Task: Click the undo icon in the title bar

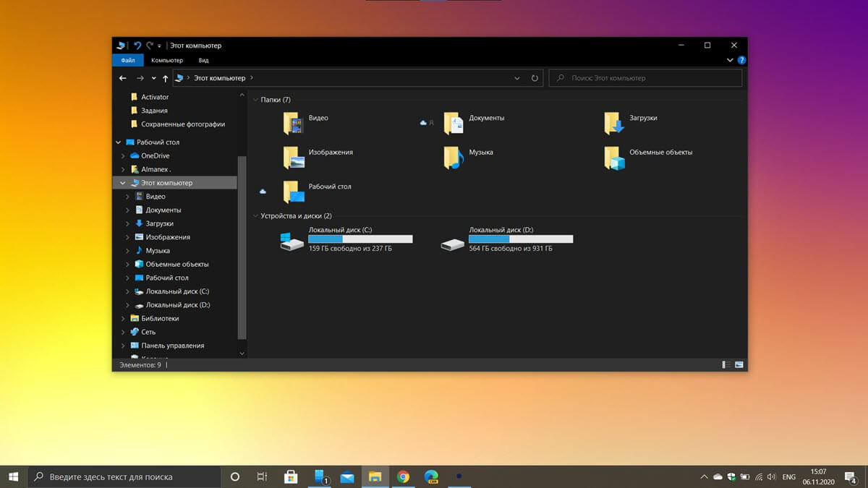Action: [x=137, y=45]
